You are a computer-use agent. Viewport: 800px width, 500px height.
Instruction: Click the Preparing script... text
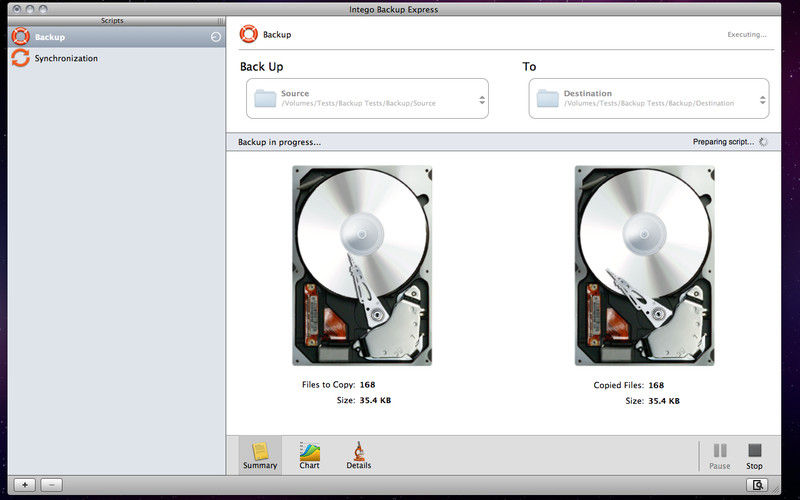tap(723, 142)
